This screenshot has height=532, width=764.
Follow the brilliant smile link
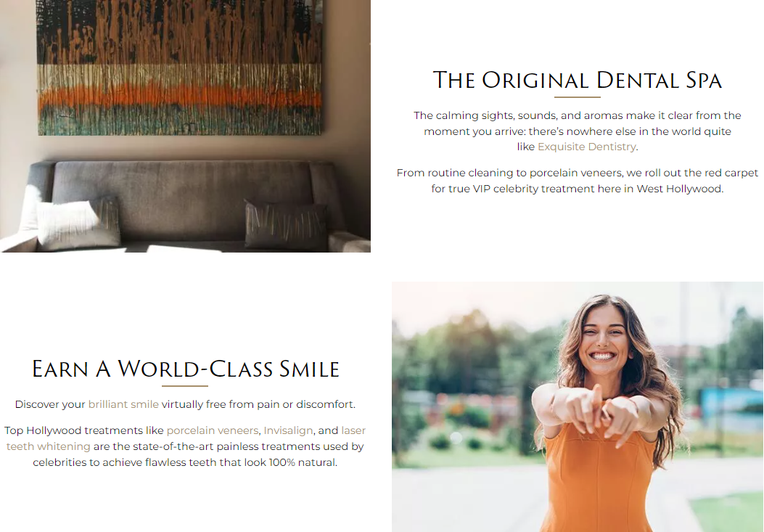coord(123,404)
